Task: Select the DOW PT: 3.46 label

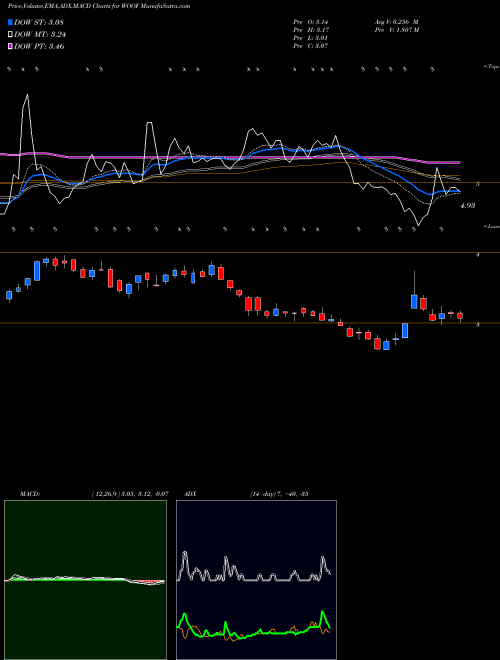Action: point(39,47)
